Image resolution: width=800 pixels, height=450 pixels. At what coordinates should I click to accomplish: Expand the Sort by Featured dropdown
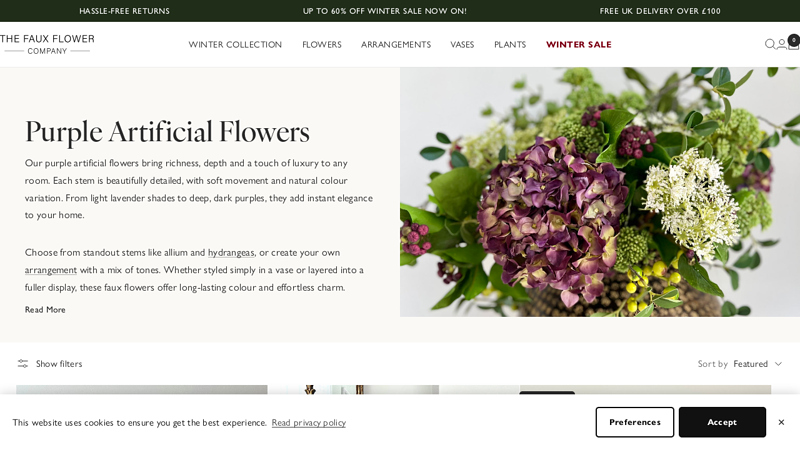pos(740,364)
